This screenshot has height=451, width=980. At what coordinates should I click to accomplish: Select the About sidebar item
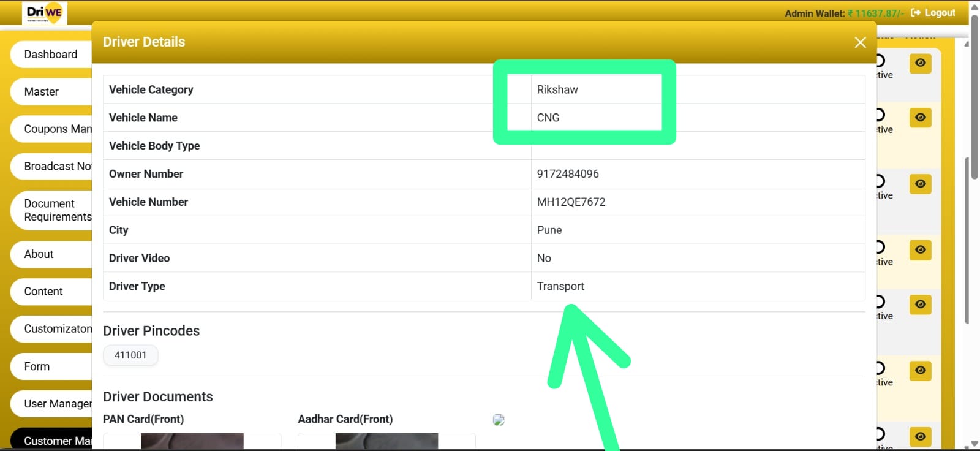(39, 254)
